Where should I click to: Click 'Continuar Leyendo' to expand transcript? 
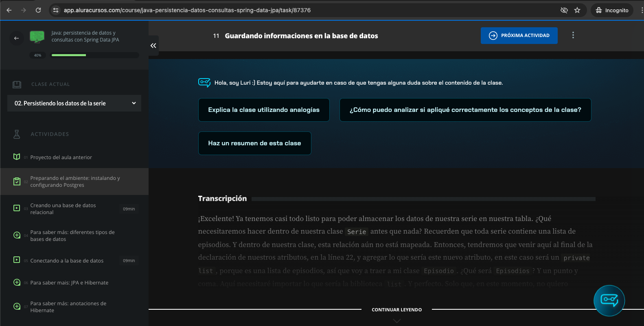point(396,310)
